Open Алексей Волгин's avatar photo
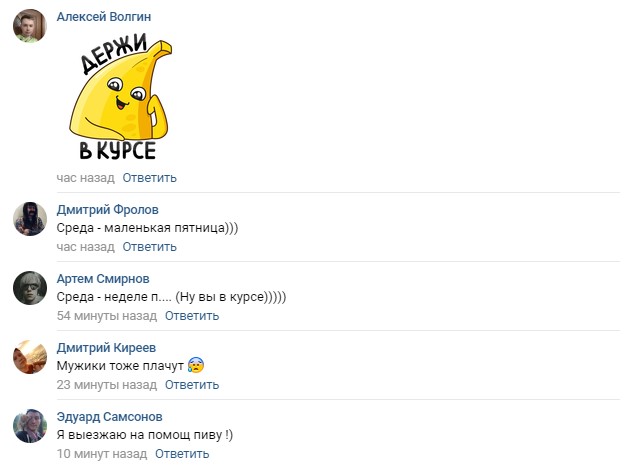Viewport: 635px width, 469px height. (30, 26)
